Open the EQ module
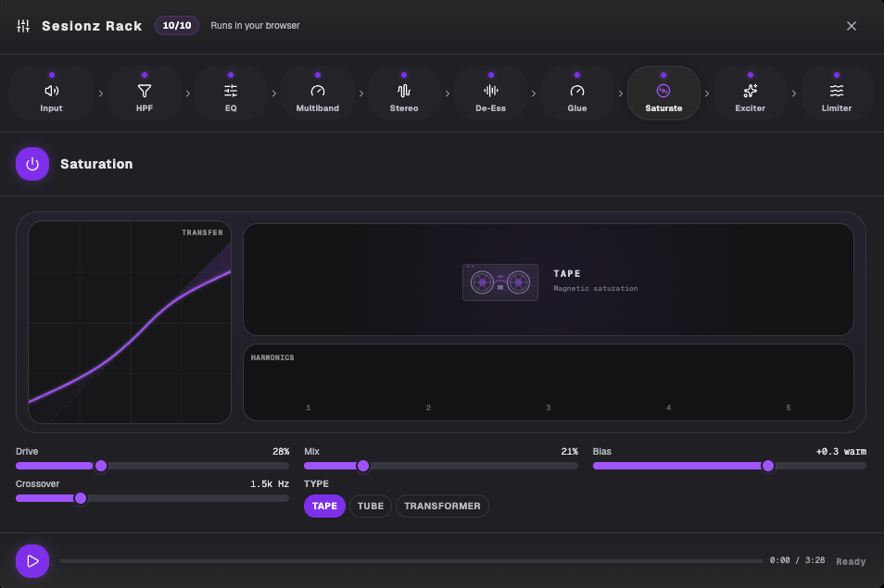The height and width of the screenshot is (588, 884). [231, 93]
